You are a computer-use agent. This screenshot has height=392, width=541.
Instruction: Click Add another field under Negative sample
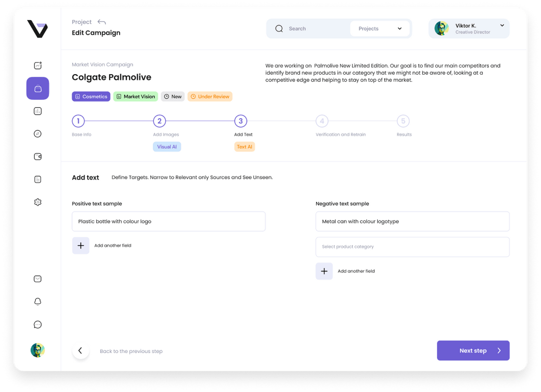click(x=356, y=271)
